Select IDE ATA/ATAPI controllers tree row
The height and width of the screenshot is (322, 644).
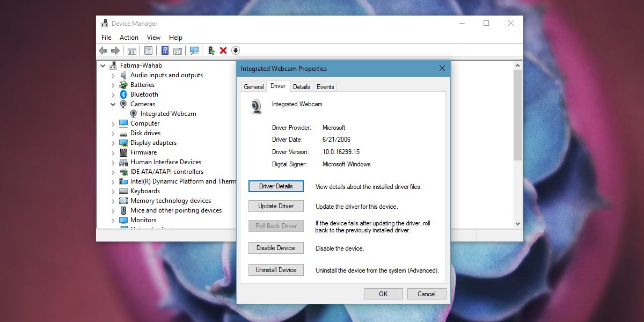167,172
